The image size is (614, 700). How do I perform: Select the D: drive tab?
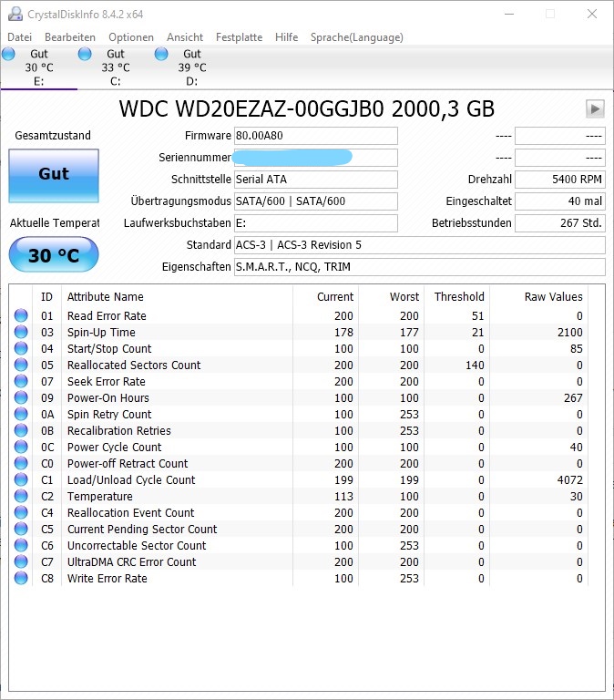(x=192, y=67)
